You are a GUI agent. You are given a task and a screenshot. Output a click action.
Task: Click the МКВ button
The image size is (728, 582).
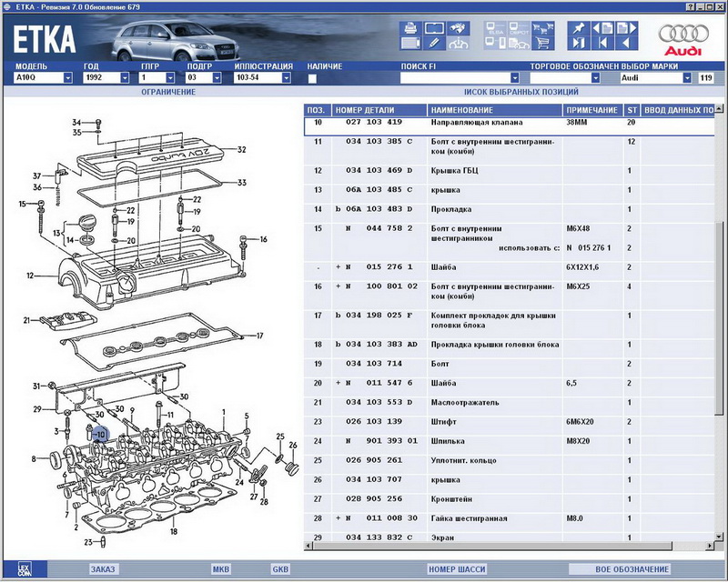tap(220, 569)
